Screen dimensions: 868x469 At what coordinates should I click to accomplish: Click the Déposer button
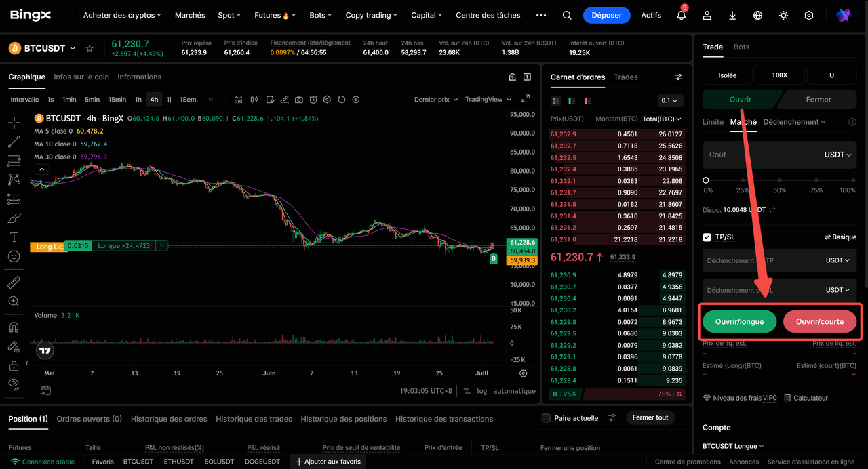(x=607, y=15)
